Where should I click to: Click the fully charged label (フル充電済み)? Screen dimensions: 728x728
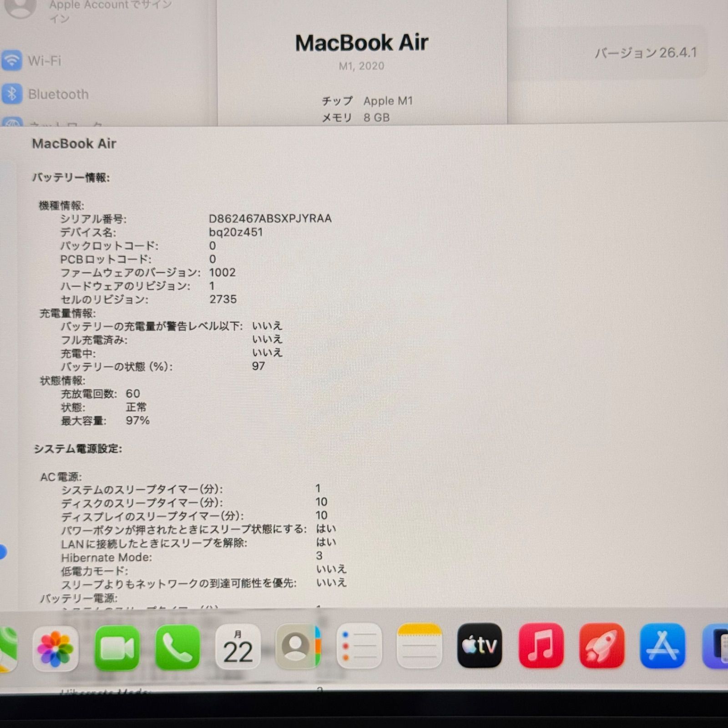pos(94,340)
